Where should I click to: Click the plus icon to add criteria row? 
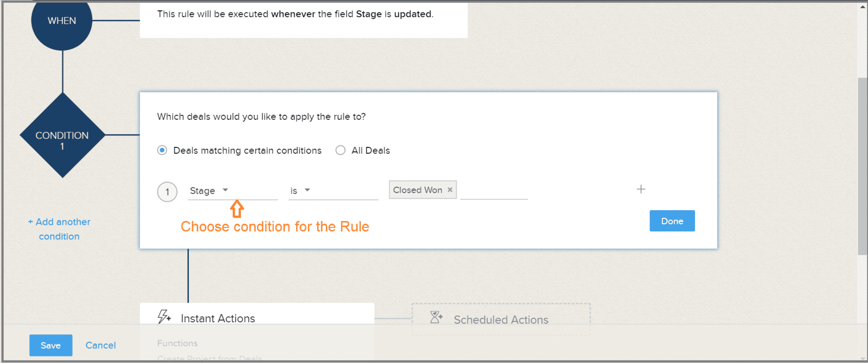coord(641,189)
